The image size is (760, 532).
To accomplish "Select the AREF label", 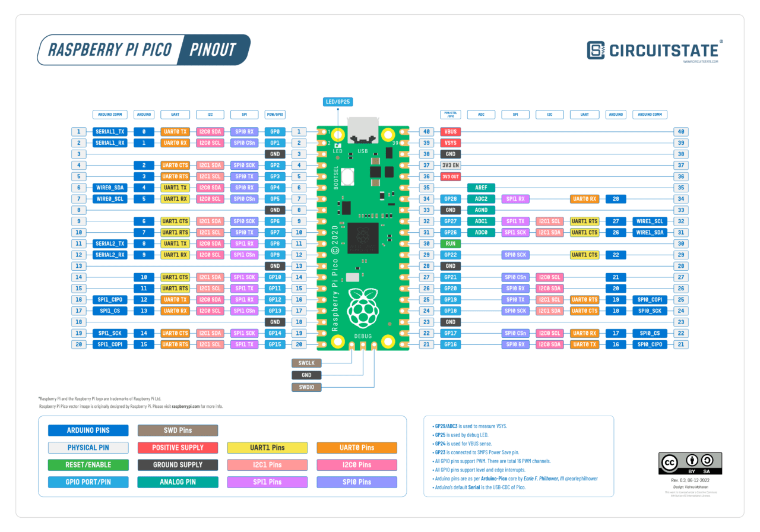I will click(481, 188).
